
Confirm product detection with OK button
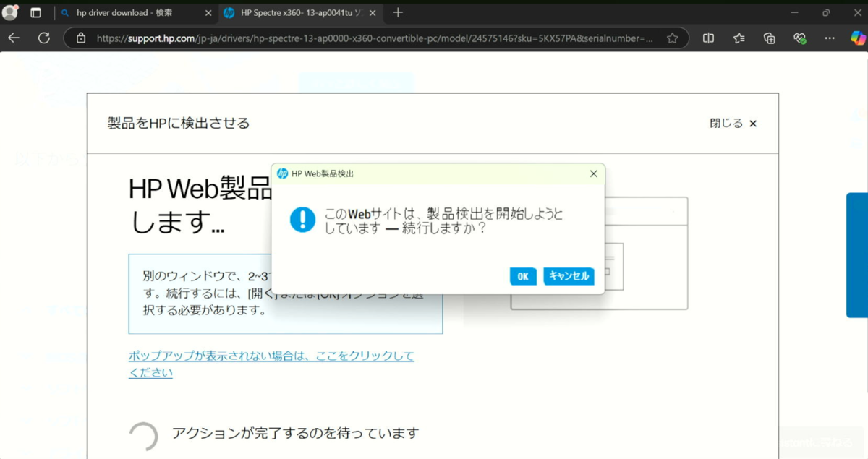[523, 276]
